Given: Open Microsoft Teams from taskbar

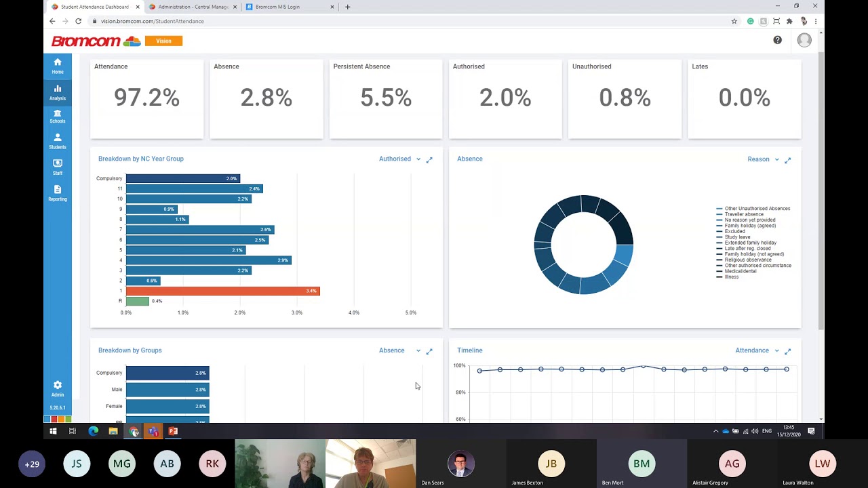Looking at the screenshot, I should pyautogui.click(x=153, y=431).
